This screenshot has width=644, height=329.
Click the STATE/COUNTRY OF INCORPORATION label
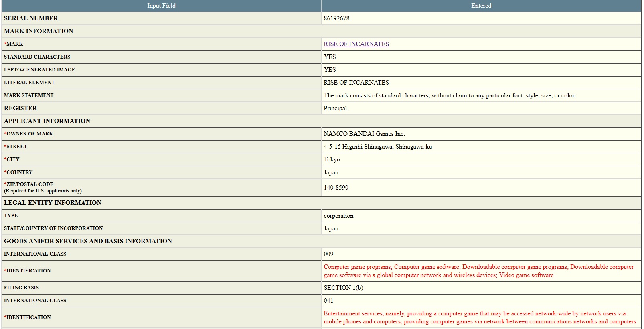[x=53, y=228]
